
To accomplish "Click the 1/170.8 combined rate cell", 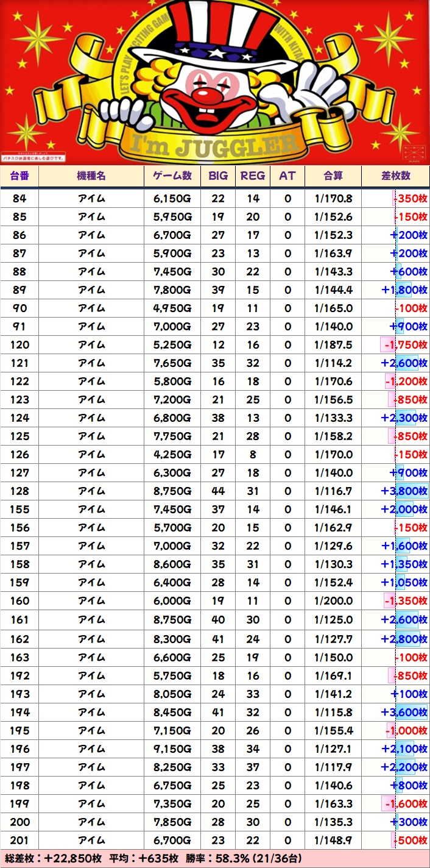I will (333, 199).
